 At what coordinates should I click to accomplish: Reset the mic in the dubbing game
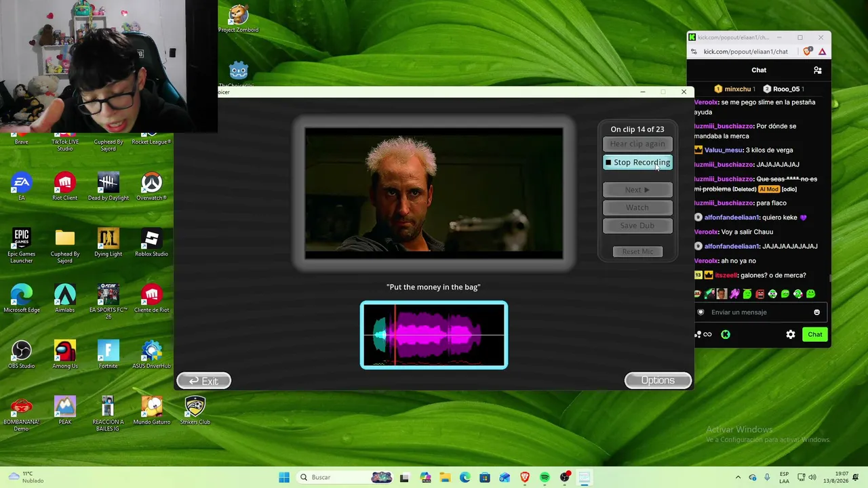tap(637, 251)
